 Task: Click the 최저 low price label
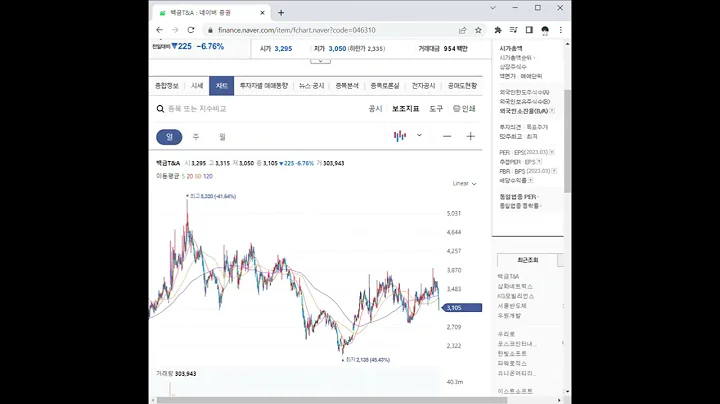click(367, 360)
